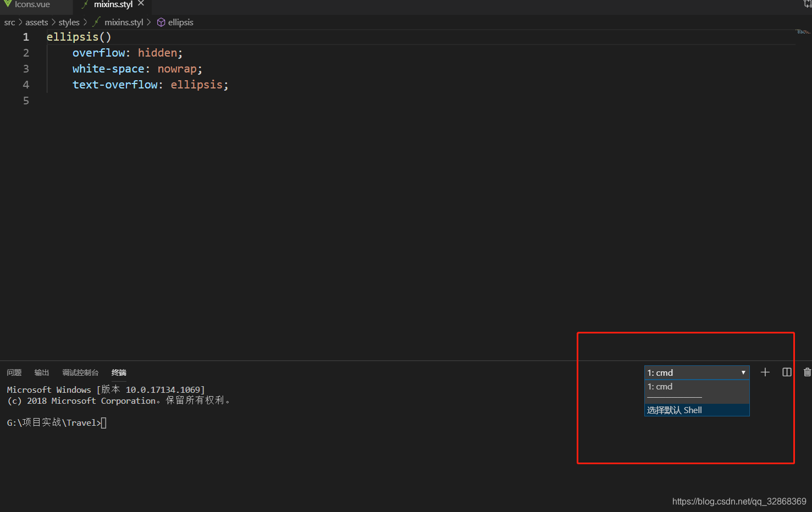Click the editor minimap preview

[803, 32]
